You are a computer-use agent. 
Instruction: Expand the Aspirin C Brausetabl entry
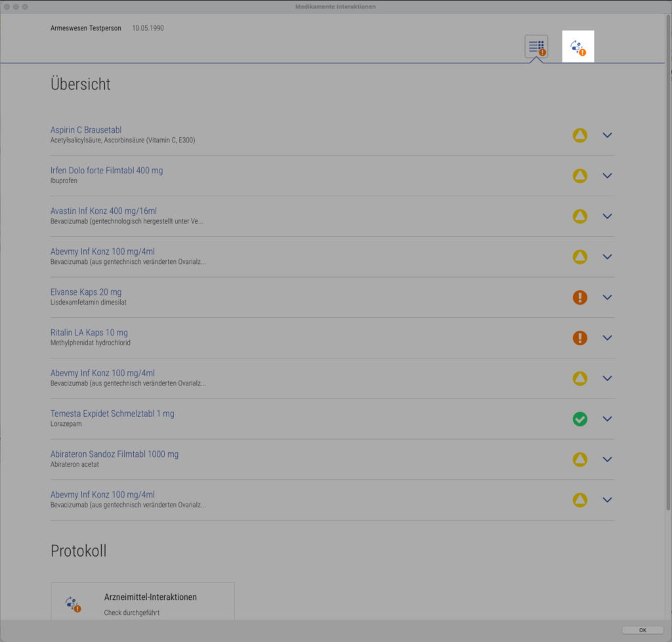(x=607, y=135)
